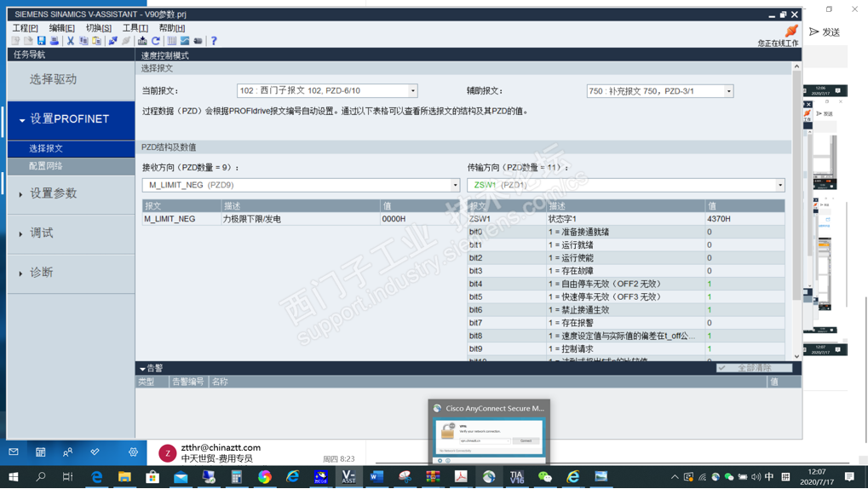Select the bit0 准备接通就绪 row

pyautogui.click(x=626, y=232)
